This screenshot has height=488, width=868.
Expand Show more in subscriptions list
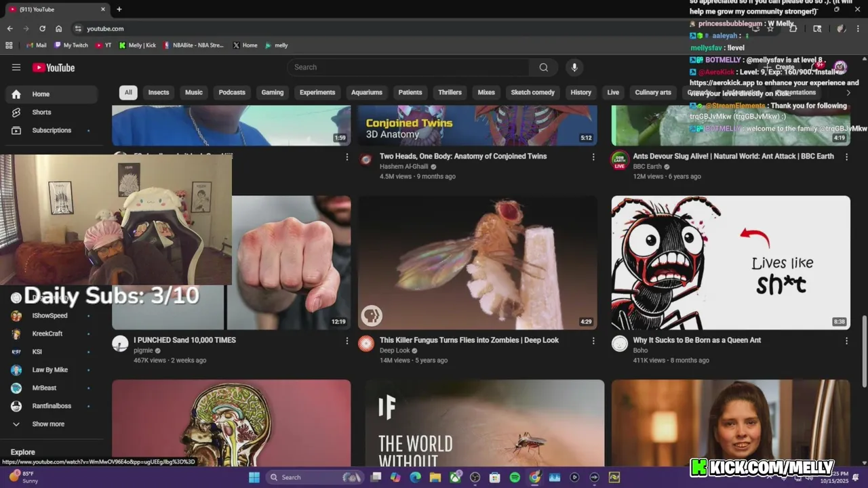(x=48, y=424)
